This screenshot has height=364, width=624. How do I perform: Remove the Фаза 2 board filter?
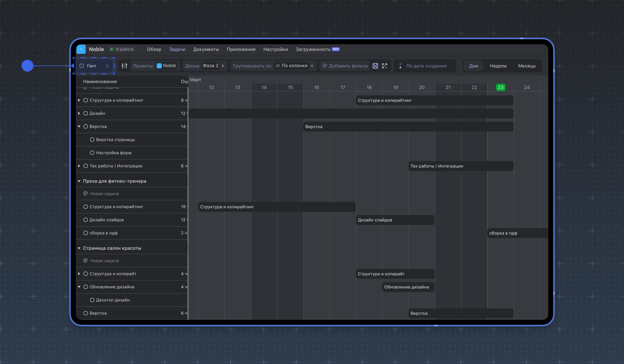click(x=223, y=66)
